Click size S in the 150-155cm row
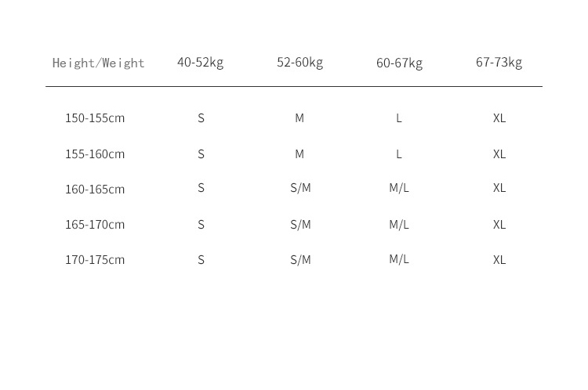Viewport: 588px width, 390px height. pyautogui.click(x=201, y=118)
